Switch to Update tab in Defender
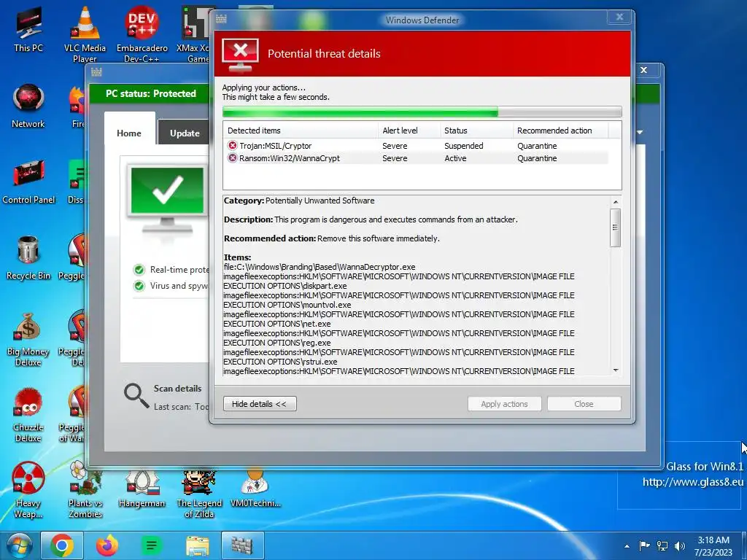 185,133
